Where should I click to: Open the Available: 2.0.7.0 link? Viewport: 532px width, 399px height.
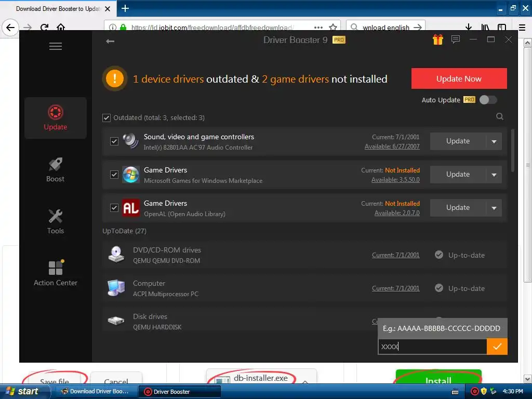coord(397,213)
